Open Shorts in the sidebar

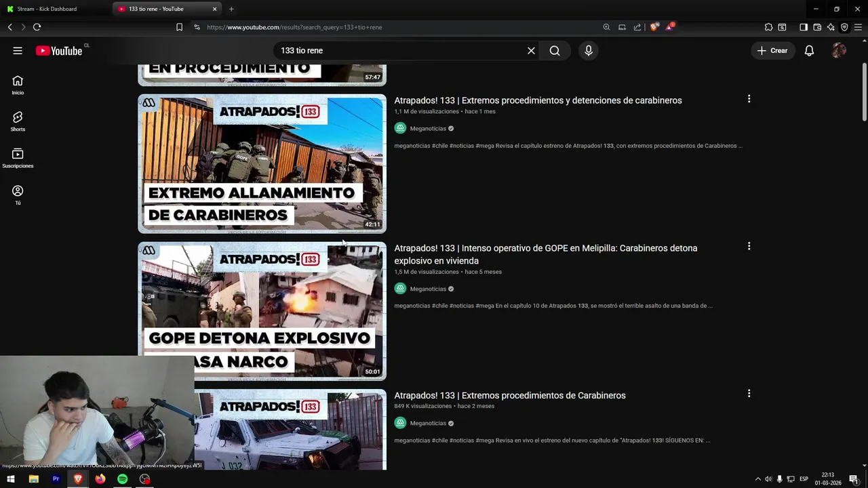[x=18, y=121]
